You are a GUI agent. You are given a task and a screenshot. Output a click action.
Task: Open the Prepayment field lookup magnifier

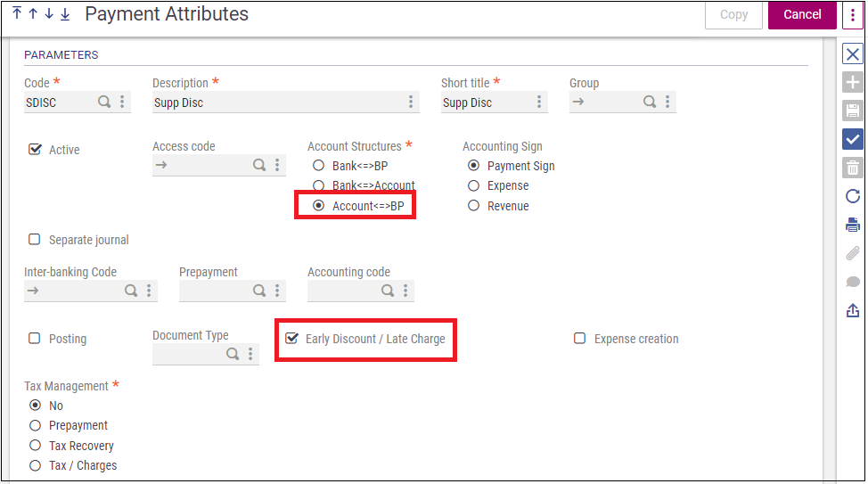click(x=259, y=291)
